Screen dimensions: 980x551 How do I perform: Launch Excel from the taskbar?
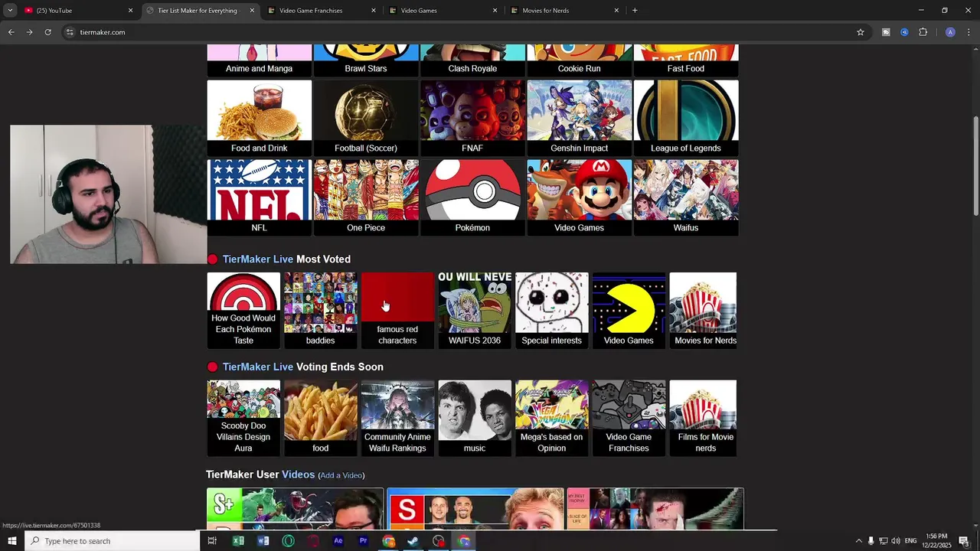click(238, 541)
